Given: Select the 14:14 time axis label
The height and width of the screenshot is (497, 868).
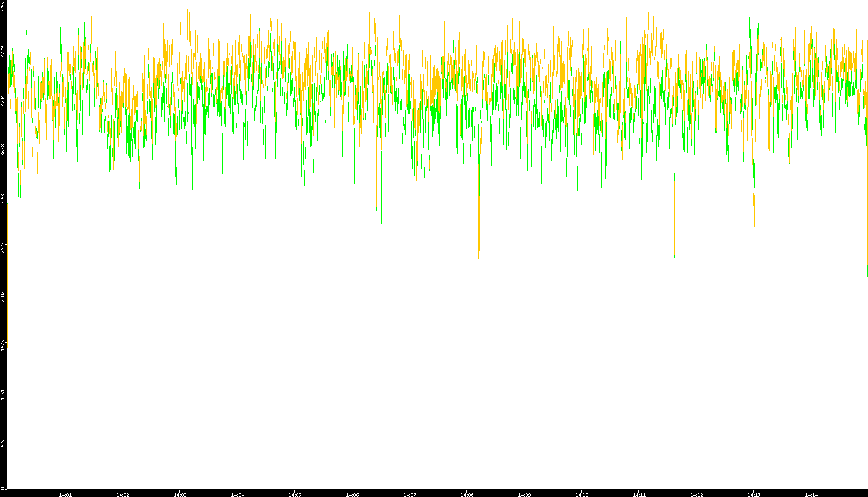Looking at the screenshot, I should click(x=811, y=495).
